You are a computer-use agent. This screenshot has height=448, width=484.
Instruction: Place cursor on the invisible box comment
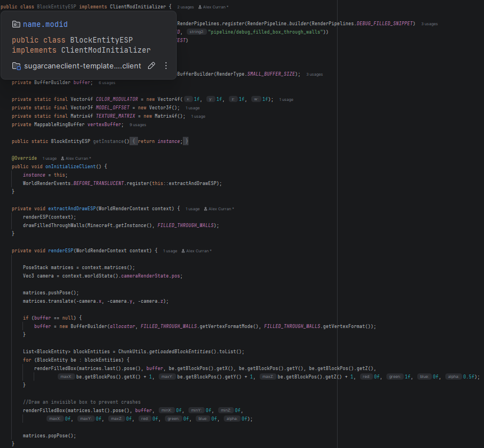click(81, 402)
